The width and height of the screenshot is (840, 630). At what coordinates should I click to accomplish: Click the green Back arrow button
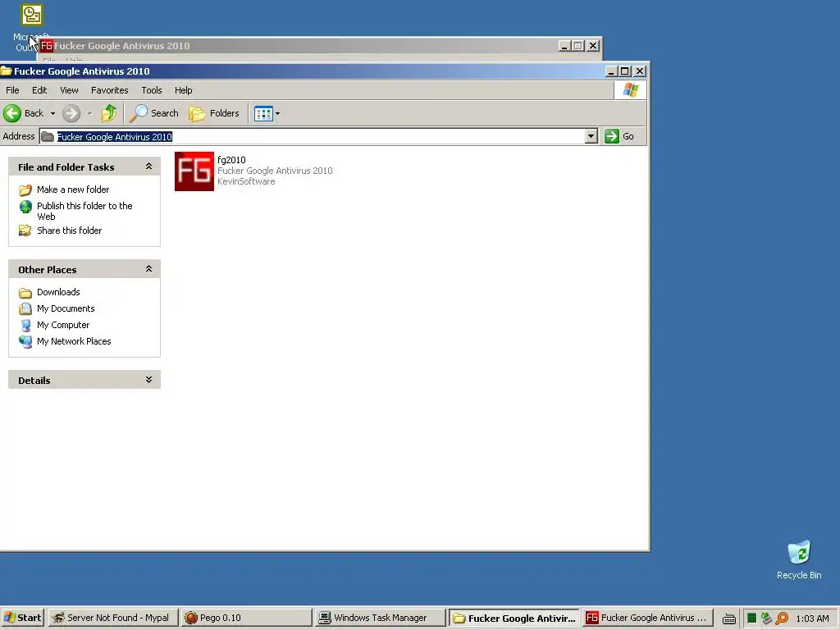[x=12, y=113]
